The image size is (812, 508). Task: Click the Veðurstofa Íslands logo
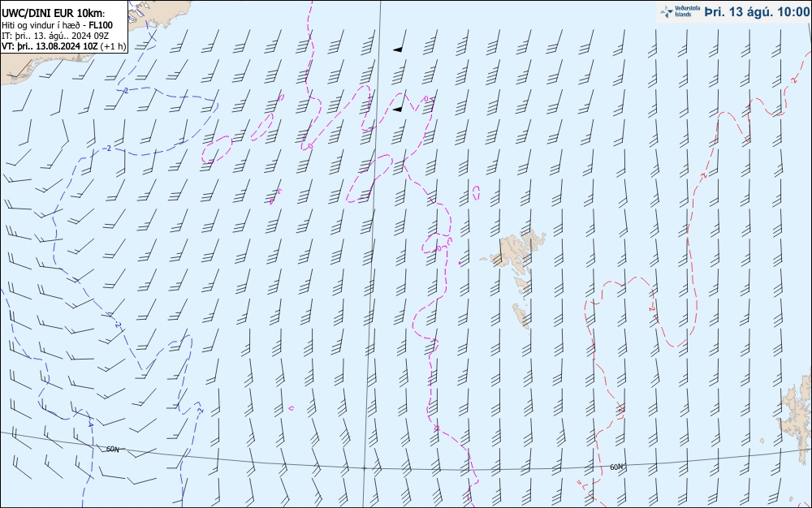(x=680, y=11)
